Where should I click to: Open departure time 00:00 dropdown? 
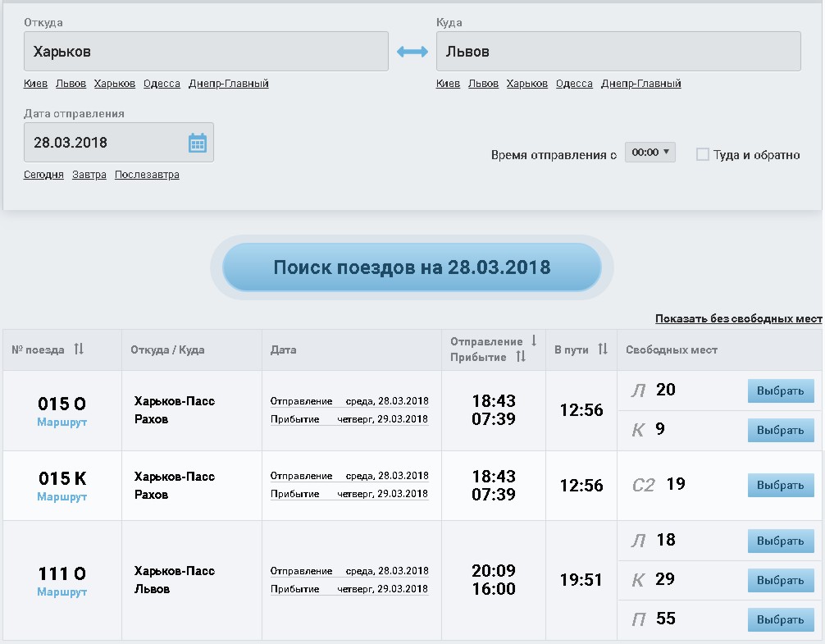(650, 153)
